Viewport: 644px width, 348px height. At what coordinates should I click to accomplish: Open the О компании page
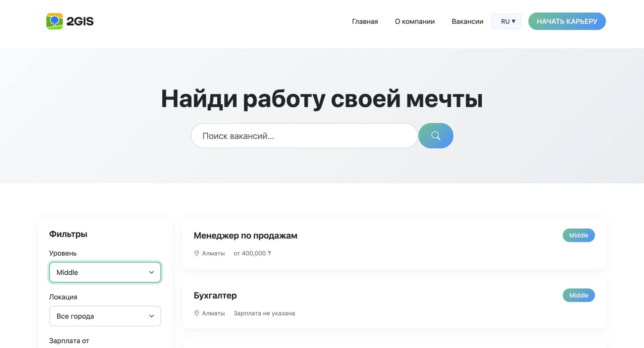pos(415,21)
